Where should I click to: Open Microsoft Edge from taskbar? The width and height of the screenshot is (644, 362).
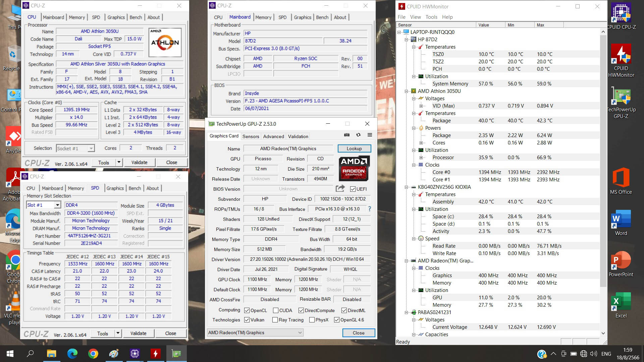(72, 354)
